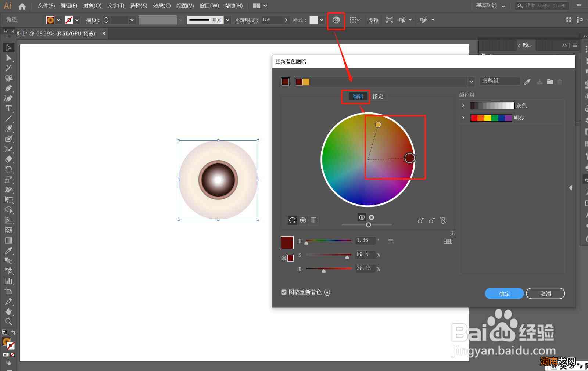Click the 取消 button

(x=545, y=293)
